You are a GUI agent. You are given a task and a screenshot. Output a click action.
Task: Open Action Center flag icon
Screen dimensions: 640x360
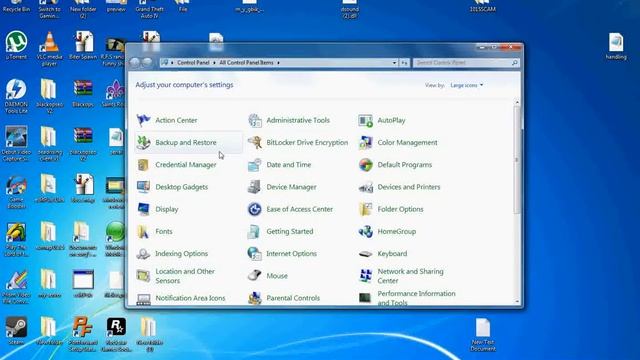pos(143,120)
